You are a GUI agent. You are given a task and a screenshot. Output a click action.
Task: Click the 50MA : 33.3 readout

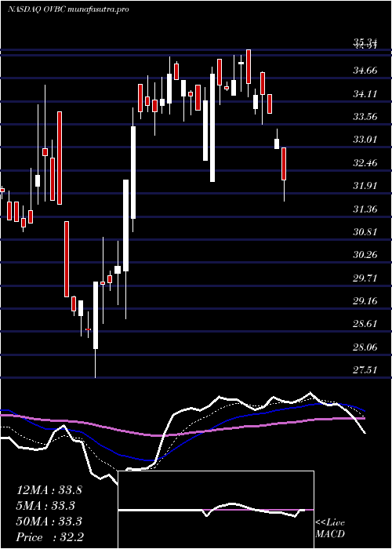coord(49,522)
